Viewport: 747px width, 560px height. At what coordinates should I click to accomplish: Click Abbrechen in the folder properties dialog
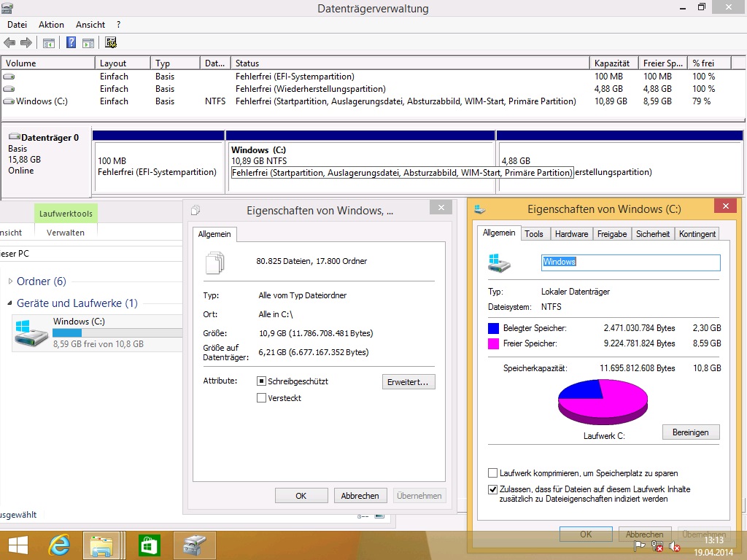click(360, 496)
